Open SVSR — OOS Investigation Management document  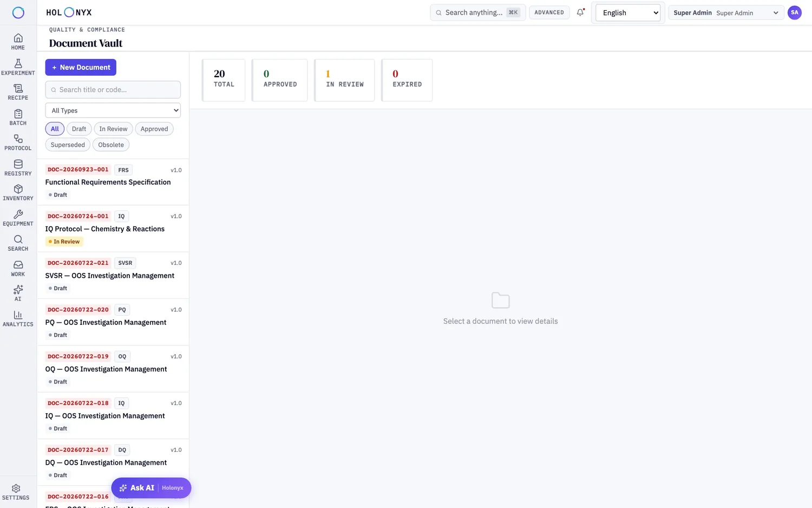113,275
